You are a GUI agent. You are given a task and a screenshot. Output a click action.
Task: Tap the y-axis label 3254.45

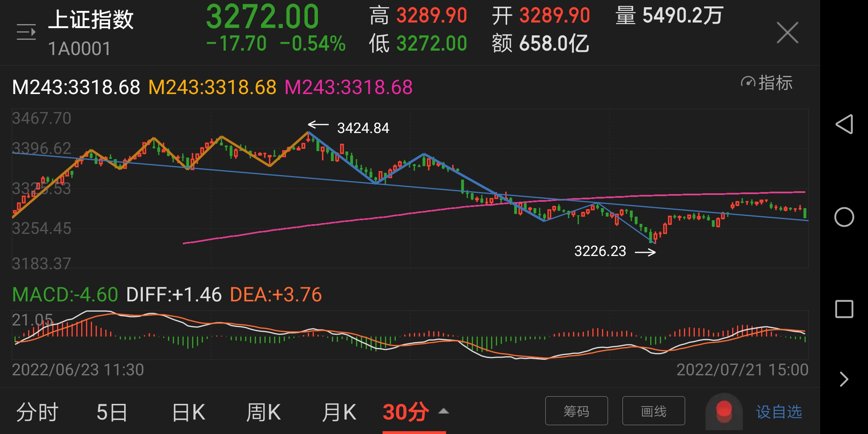(41, 228)
